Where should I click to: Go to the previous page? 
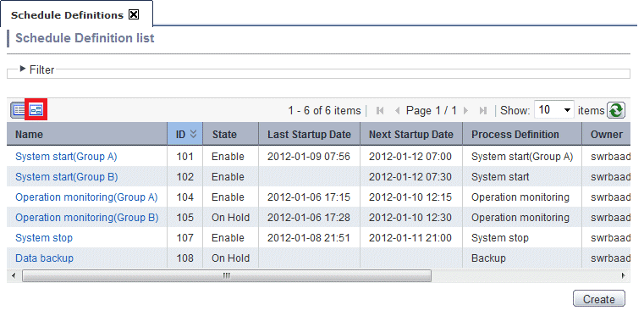(397, 110)
